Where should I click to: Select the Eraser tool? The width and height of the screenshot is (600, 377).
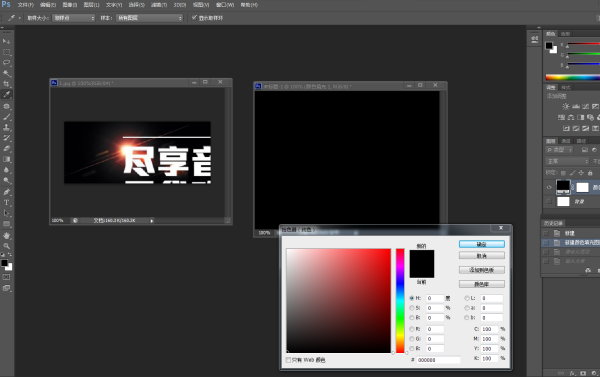pos(7,149)
